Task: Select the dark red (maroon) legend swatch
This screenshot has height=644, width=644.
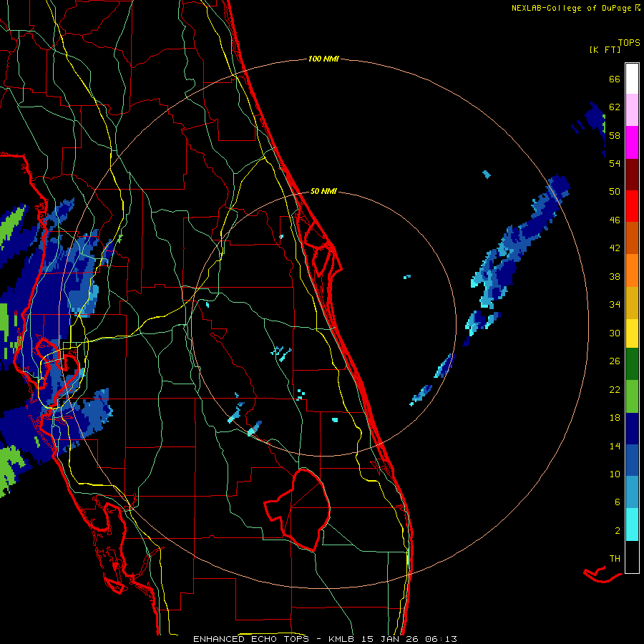Action: 632,175
